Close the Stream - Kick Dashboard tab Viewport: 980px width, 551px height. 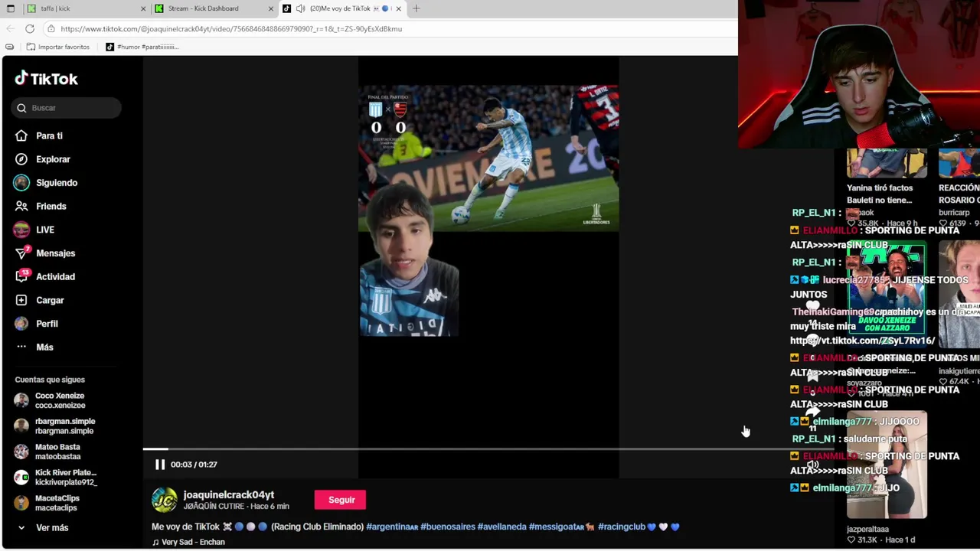pyautogui.click(x=270, y=8)
